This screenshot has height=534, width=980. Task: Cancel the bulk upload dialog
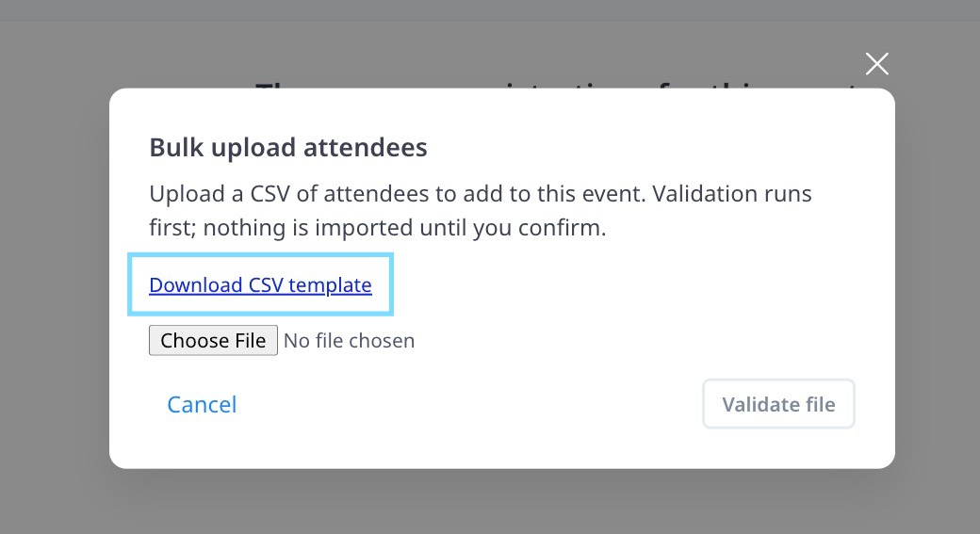(202, 404)
